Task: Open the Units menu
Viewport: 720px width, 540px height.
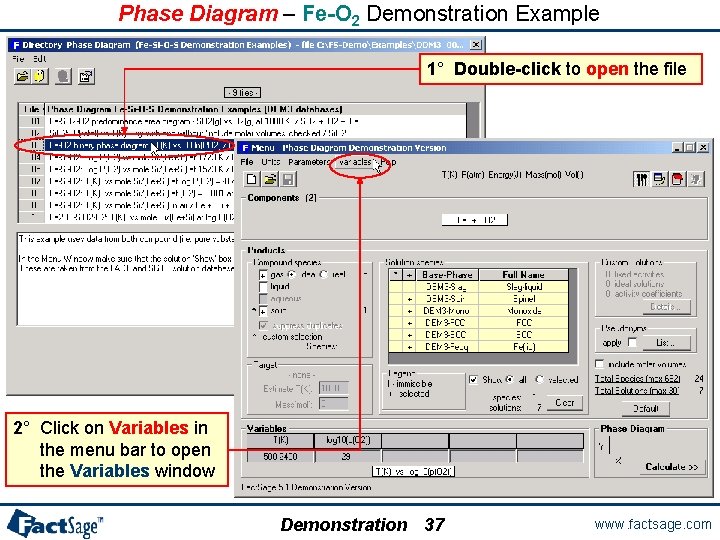Action: click(x=270, y=162)
